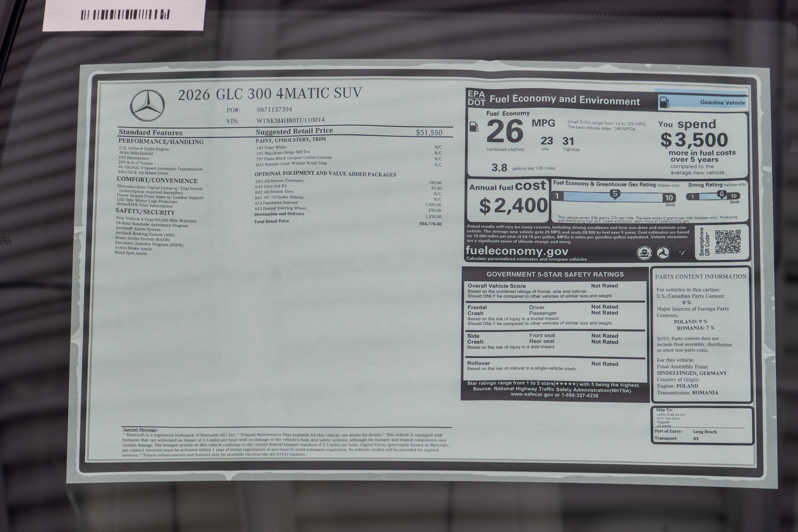Click the 1,500.00 sunroof price
The height and width of the screenshot is (532, 798).
(x=433, y=205)
